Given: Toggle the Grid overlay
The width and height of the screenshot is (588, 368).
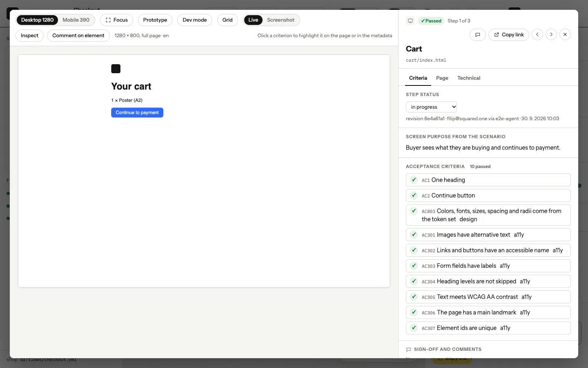Looking at the screenshot, I should [x=227, y=20].
